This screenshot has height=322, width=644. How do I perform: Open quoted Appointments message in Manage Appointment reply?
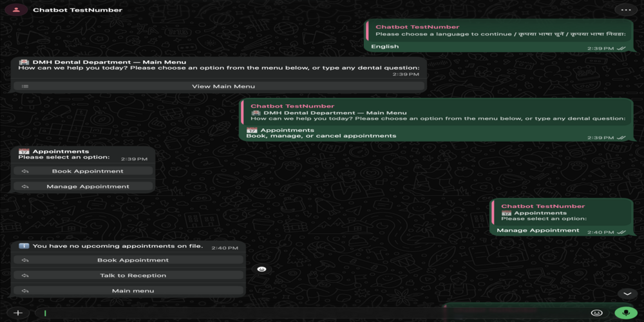(561, 213)
